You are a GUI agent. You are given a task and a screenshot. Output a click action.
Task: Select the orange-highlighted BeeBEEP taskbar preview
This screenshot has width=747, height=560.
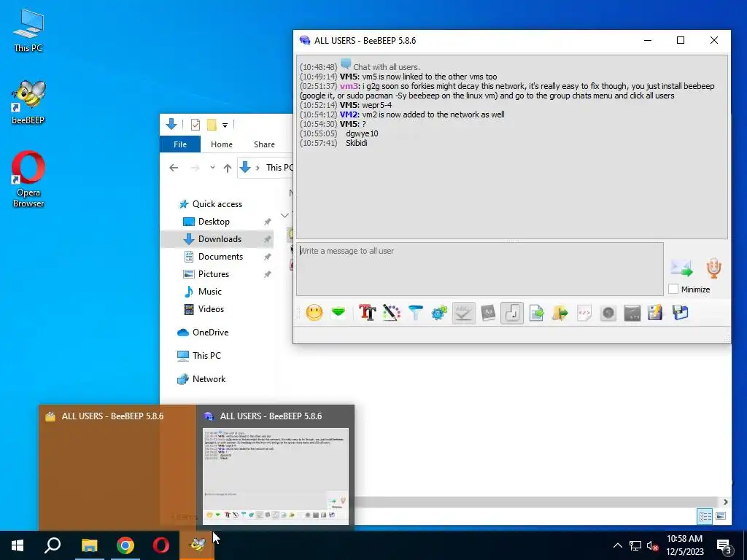tap(117, 466)
